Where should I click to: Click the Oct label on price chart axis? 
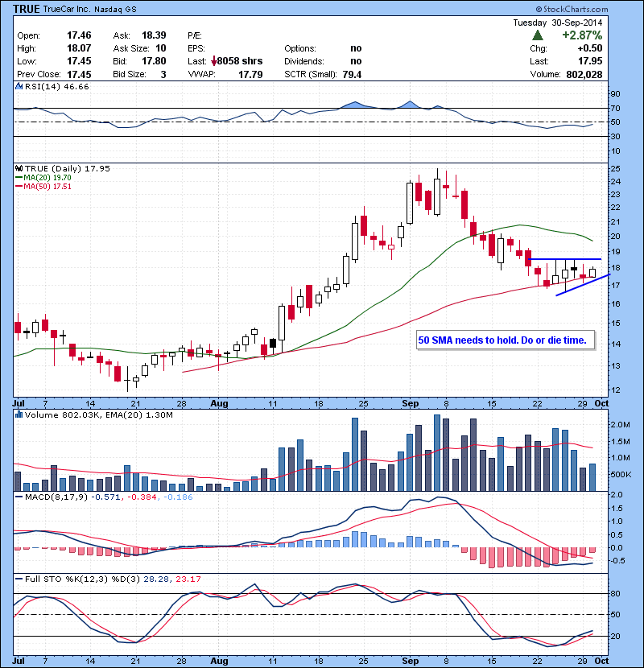click(601, 403)
